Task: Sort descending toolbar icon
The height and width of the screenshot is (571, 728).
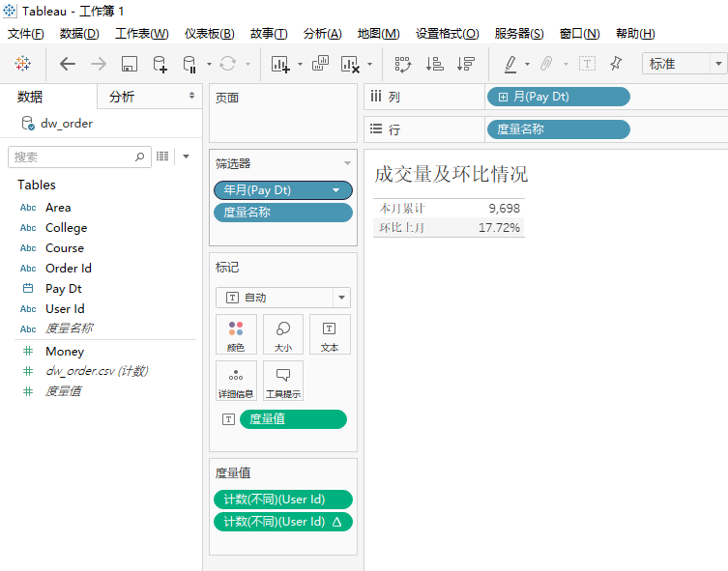Action: point(465,64)
